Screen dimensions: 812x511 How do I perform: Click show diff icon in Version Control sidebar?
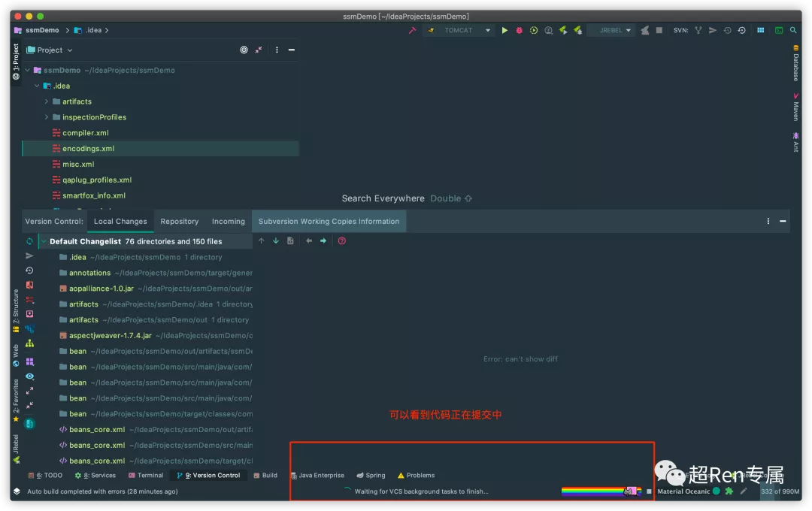click(x=29, y=285)
